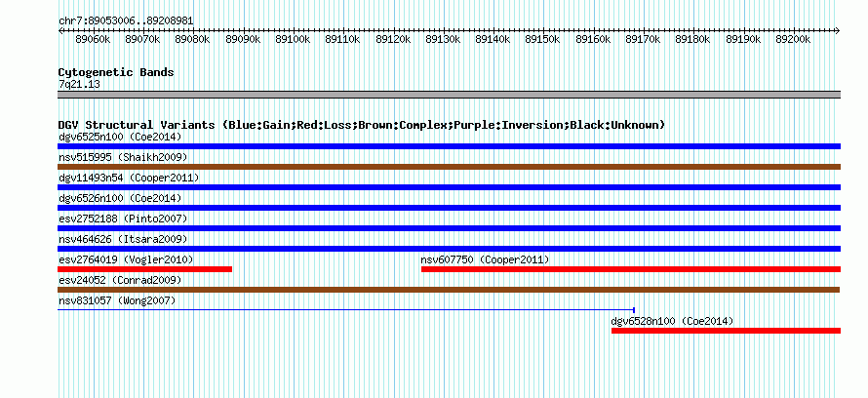
Task: Click the 89200k ruler tick label
Action: click(793, 39)
